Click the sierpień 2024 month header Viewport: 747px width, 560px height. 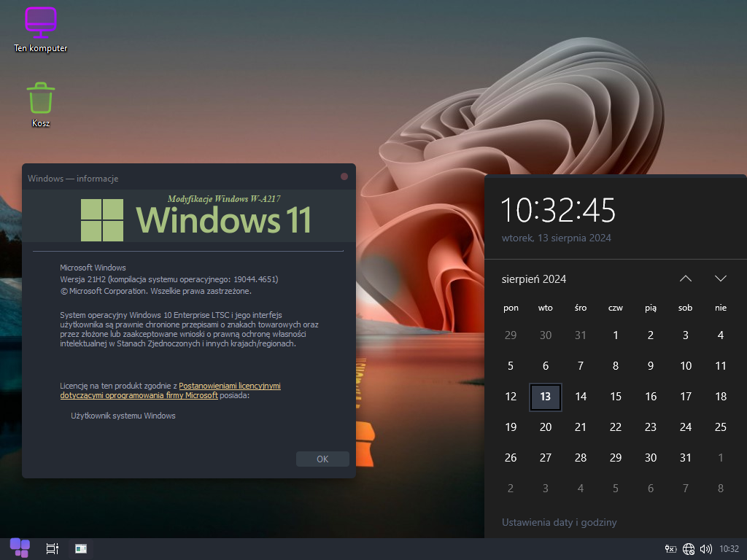(x=534, y=279)
